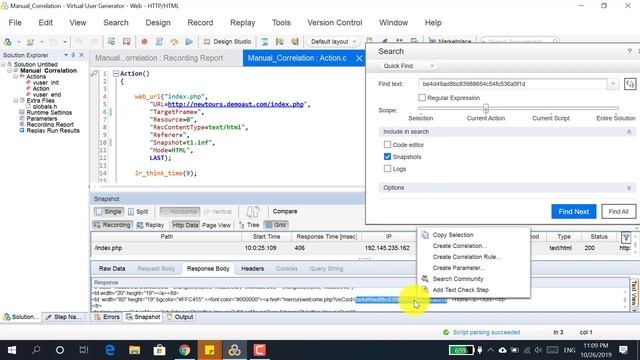Viewport: 640px width, 360px height.
Task: Switch to the Recording Report tab
Action: [159, 58]
